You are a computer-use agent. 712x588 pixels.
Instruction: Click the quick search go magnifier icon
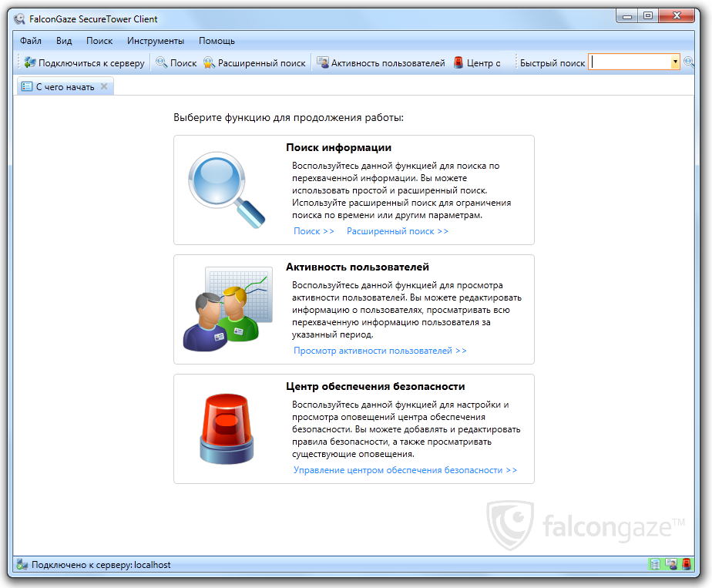[688, 62]
